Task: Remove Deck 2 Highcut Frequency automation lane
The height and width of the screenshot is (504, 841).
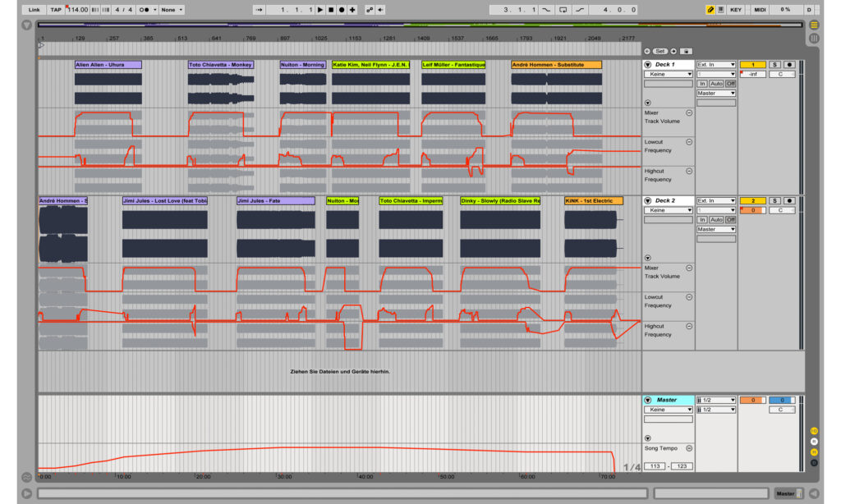Action: click(x=689, y=326)
